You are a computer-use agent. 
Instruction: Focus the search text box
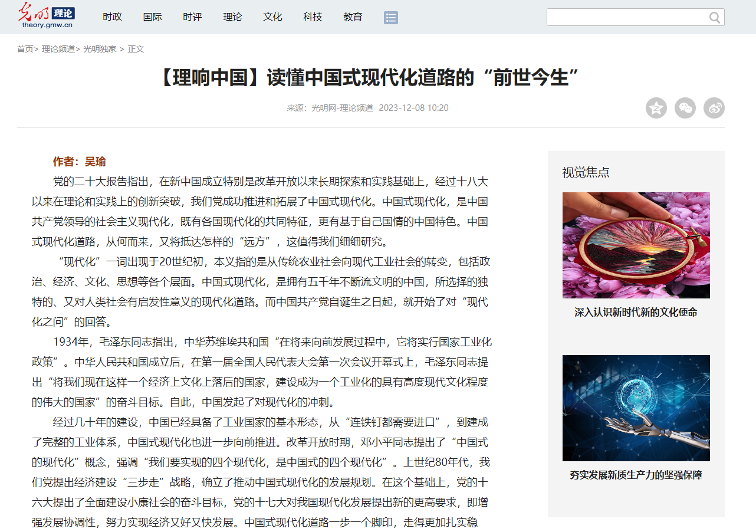click(x=626, y=18)
